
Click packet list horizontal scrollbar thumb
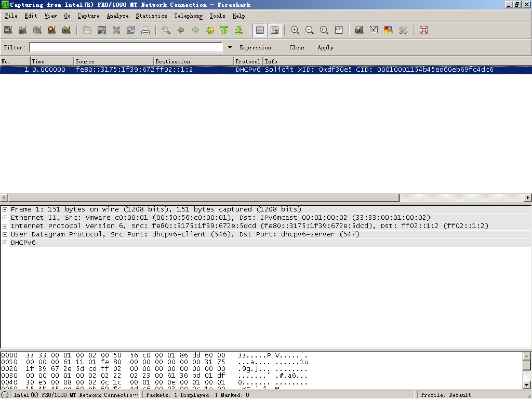click(x=204, y=197)
